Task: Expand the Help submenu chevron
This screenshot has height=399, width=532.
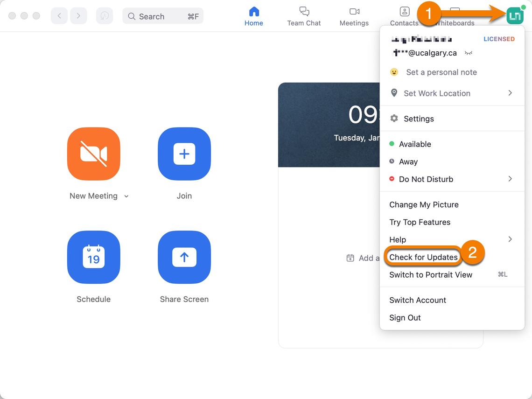Action: coord(510,239)
